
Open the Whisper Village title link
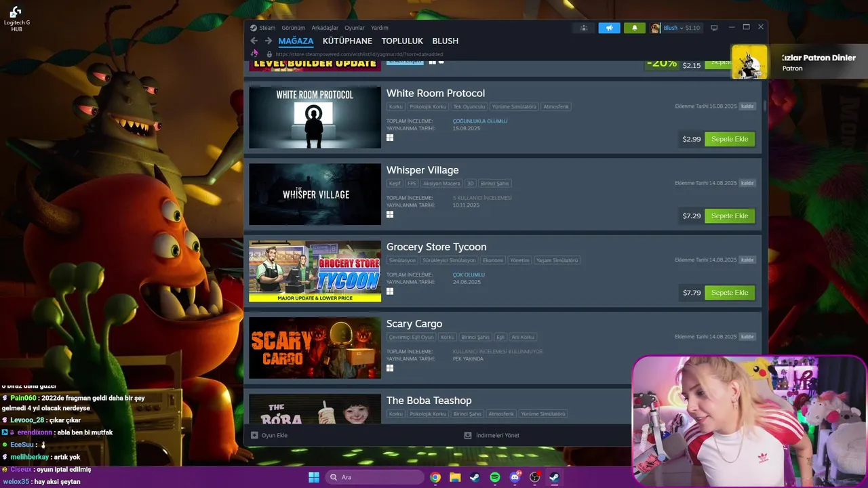(422, 170)
